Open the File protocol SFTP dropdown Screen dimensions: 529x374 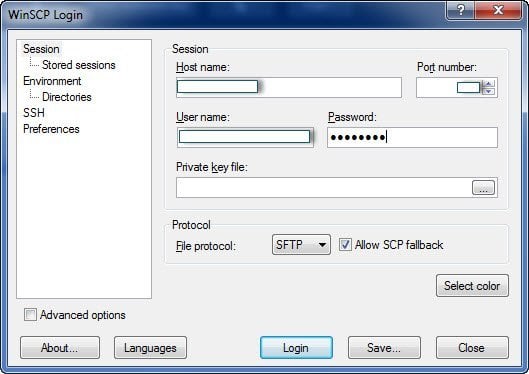coord(301,244)
